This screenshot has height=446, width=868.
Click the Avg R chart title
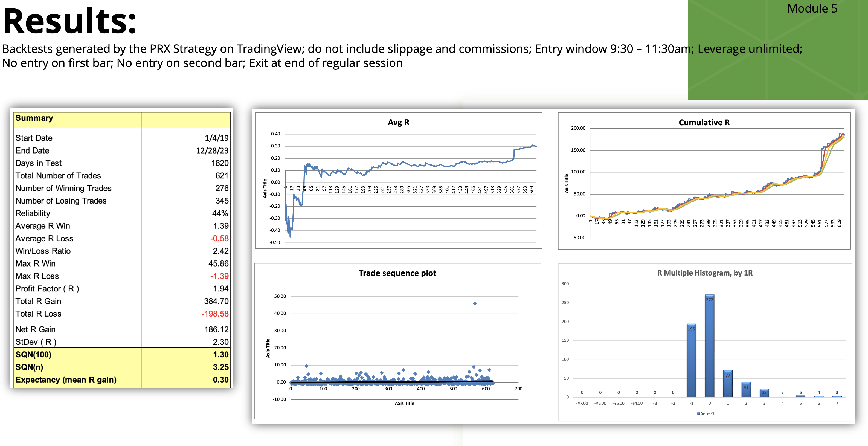click(x=398, y=122)
